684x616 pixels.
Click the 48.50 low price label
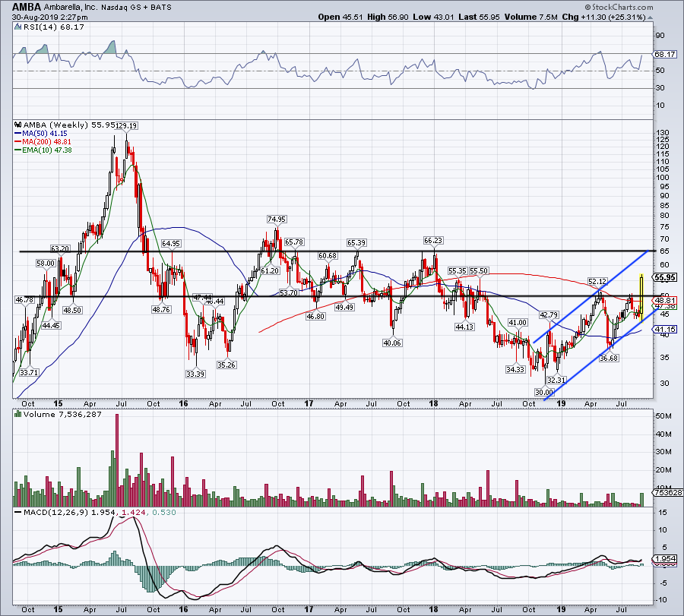click(72, 311)
